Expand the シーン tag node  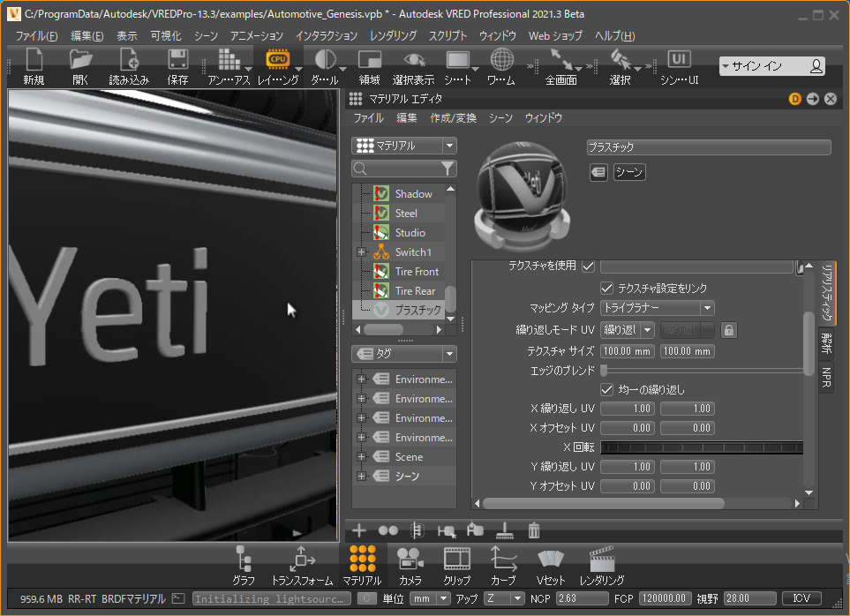point(362,477)
